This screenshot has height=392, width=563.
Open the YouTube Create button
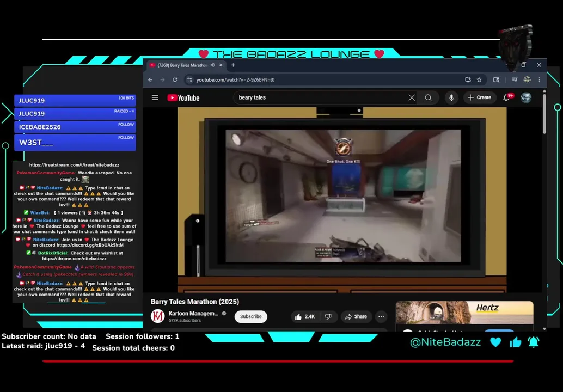479,97
